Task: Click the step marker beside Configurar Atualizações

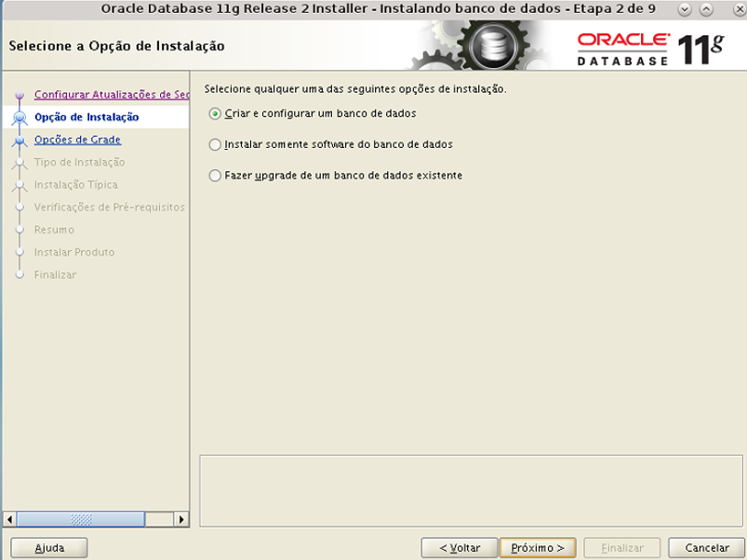Action: [x=20, y=95]
